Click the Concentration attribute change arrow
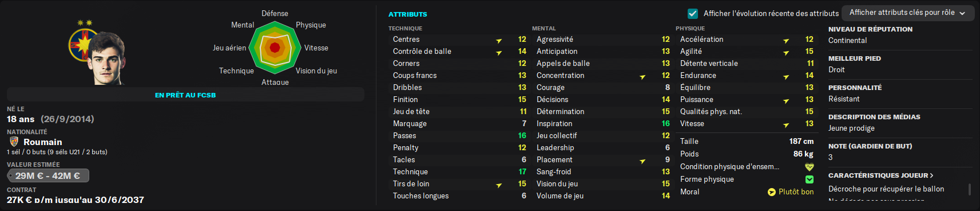 click(642, 76)
